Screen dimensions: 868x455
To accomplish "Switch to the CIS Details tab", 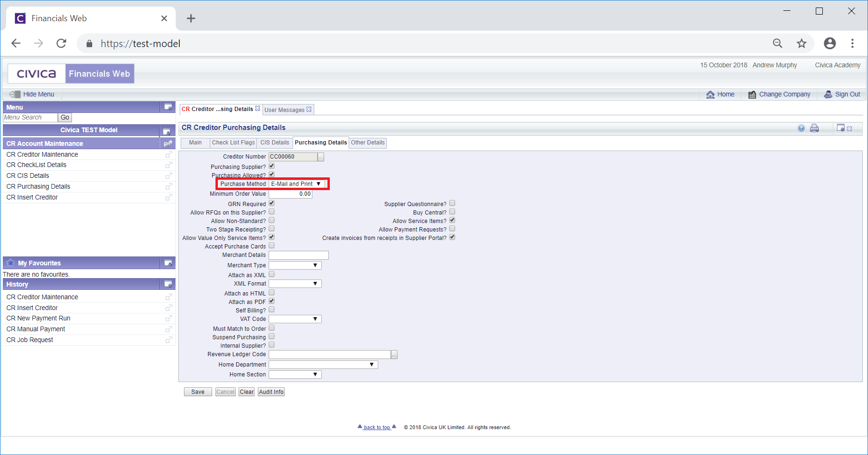I will pyautogui.click(x=275, y=143).
